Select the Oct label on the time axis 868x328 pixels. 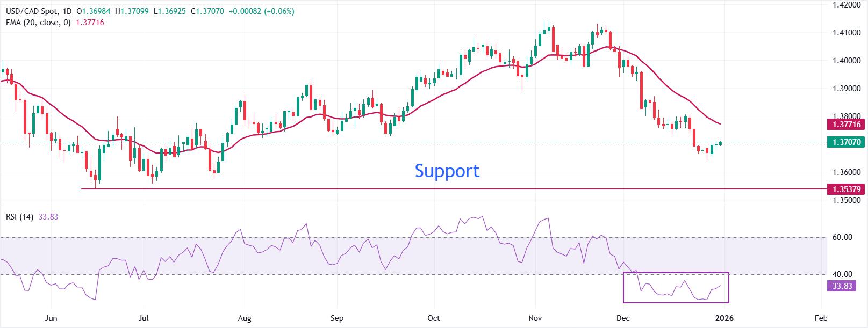[433, 318]
